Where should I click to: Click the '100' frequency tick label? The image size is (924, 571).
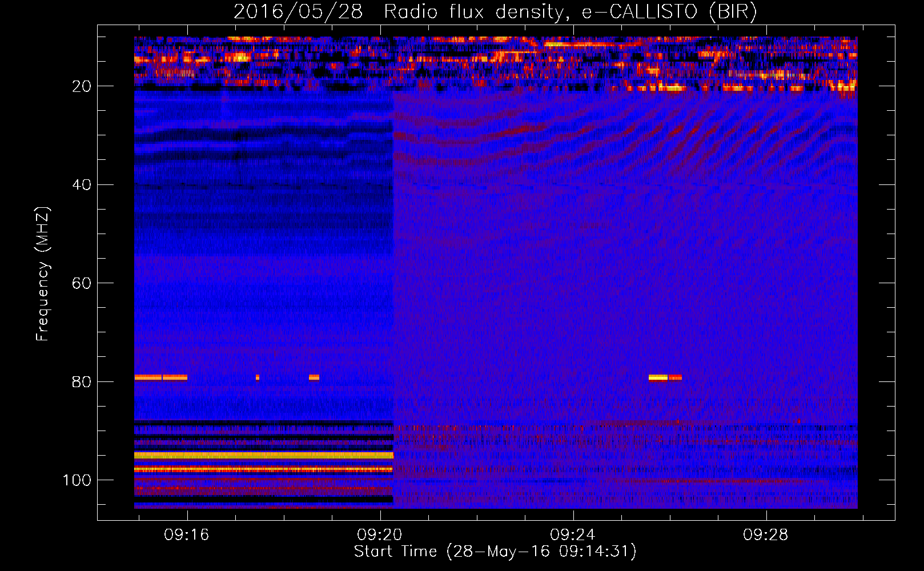coord(77,480)
